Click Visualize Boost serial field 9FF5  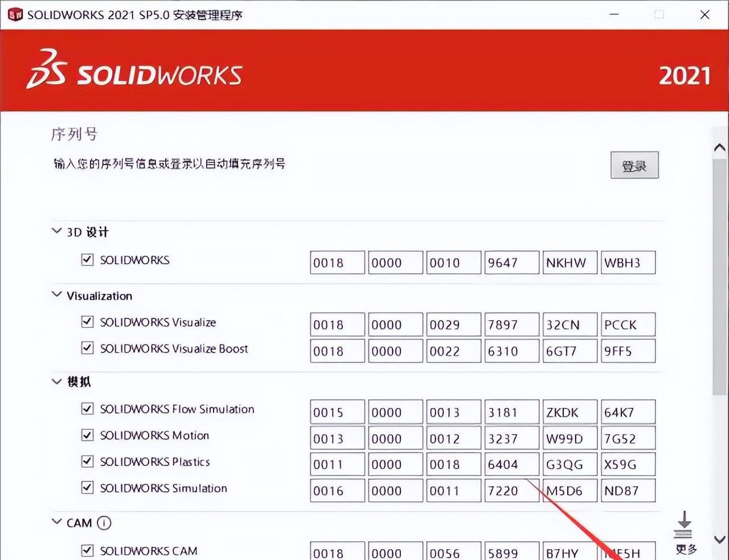(x=628, y=351)
